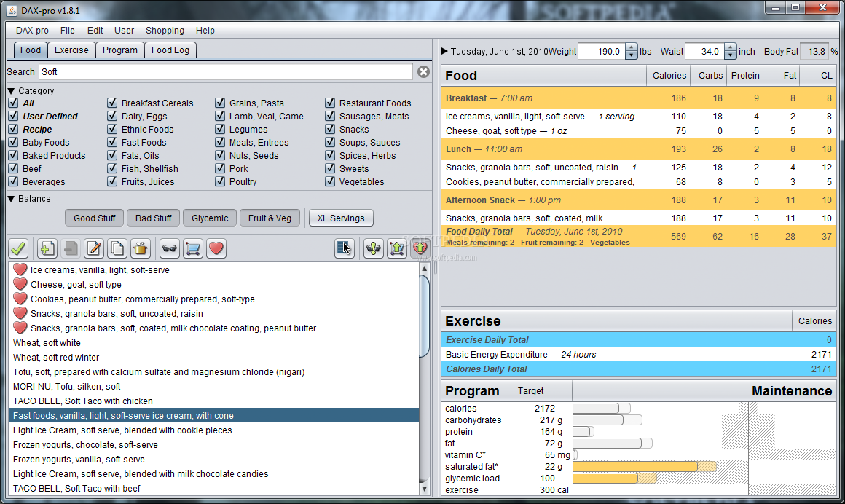Toggle the Fast Foods checkbox

point(112,142)
